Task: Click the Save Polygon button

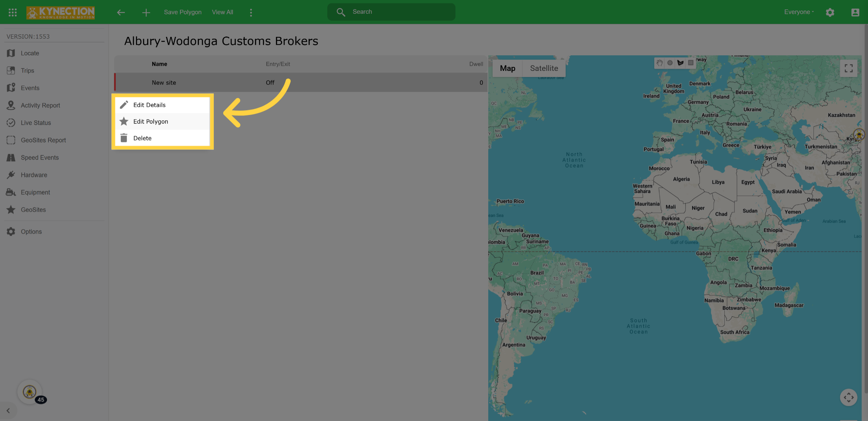Action: [x=183, y=12]
